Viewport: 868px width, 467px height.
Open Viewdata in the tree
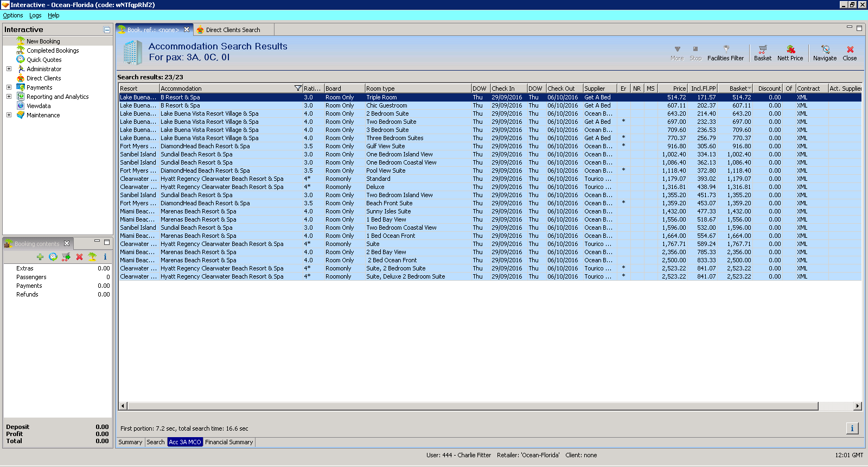pos(39,106)
